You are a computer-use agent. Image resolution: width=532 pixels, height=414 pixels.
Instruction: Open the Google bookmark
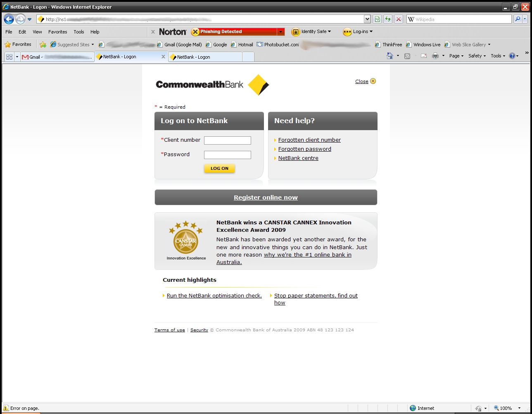pos(216,45)
